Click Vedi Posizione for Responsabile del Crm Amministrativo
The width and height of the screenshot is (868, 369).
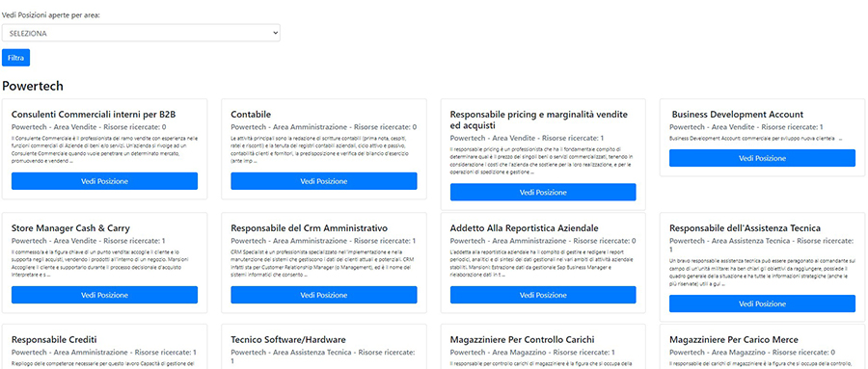coord(324,295)
